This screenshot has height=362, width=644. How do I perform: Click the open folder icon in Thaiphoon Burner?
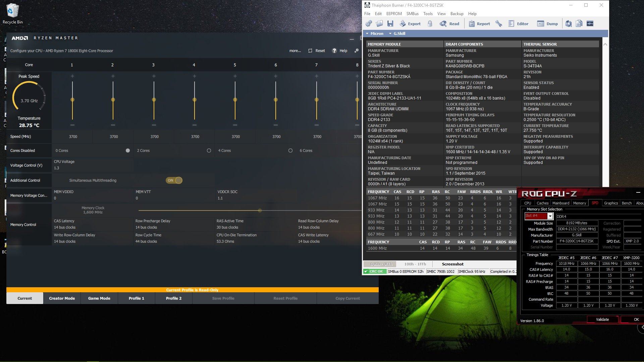point(379,23)
